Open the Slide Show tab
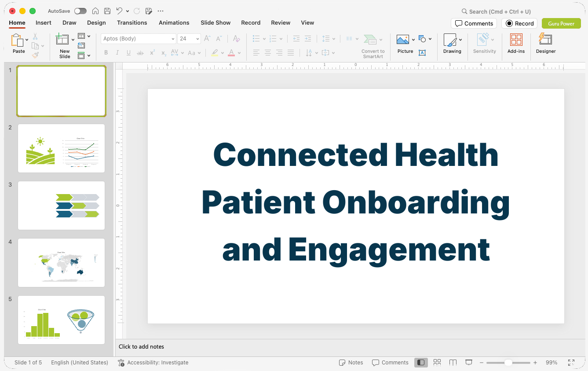 pyautogui.click(x=215, y=22)
